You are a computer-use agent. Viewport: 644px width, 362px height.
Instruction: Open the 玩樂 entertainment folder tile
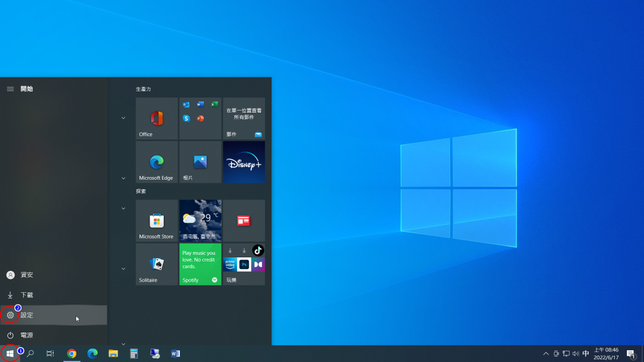pyautogui.click(x=244, y=264)
